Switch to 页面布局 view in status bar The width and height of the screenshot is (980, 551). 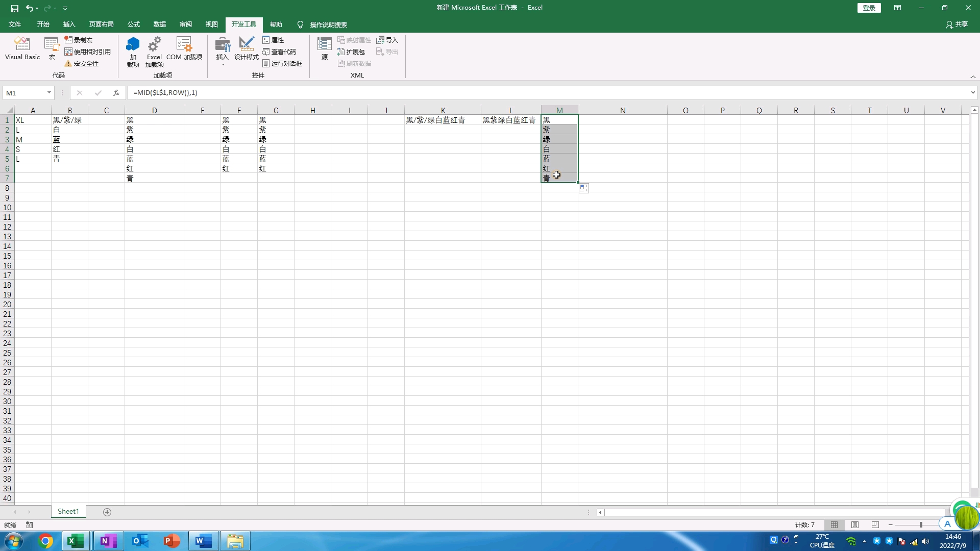(x=855, y=524)
